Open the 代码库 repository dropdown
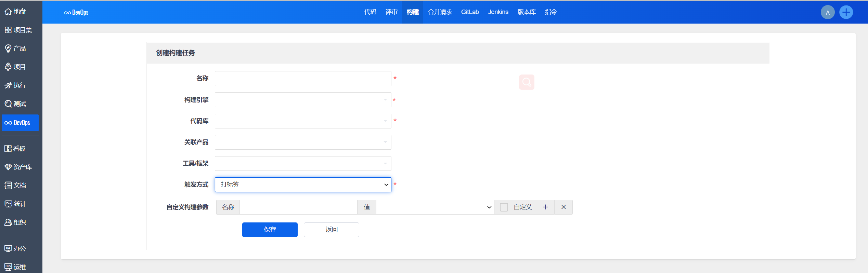Image resolution: width=868 pixels, height=273 pixels. 303,121
